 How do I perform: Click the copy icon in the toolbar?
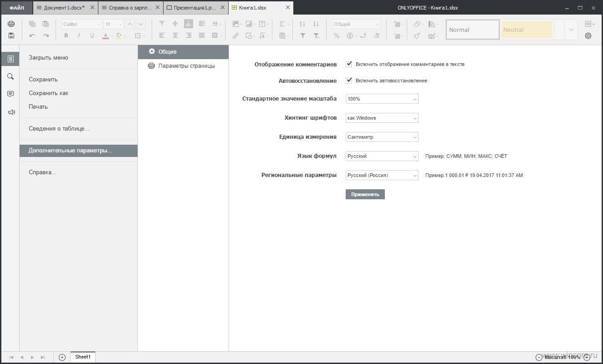tap(32, 24)
